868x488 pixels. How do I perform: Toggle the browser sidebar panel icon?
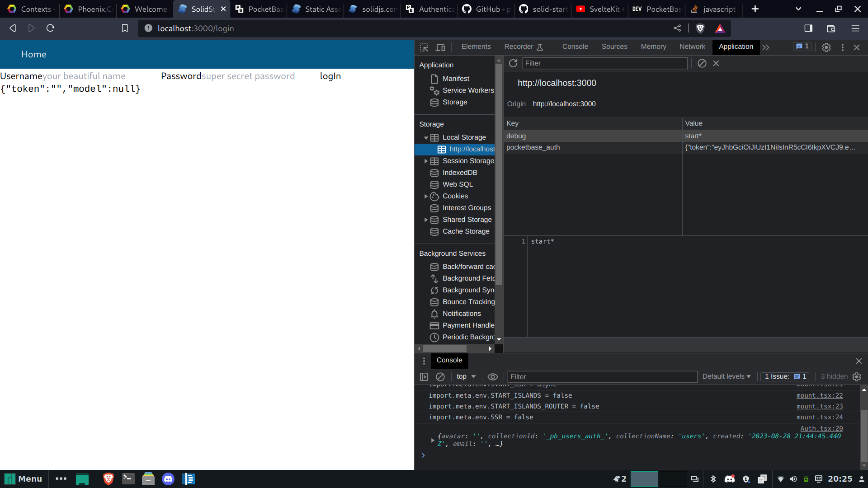pos(808,28)
